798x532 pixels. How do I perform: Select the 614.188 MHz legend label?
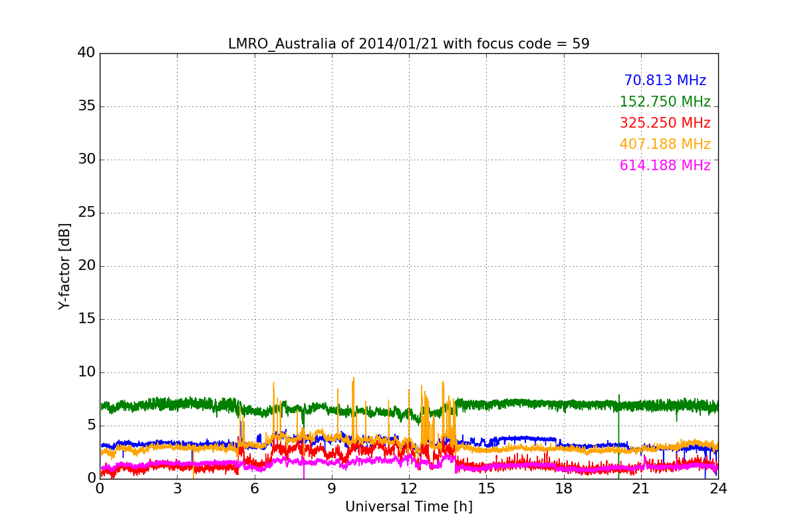(x=665, y=166)
